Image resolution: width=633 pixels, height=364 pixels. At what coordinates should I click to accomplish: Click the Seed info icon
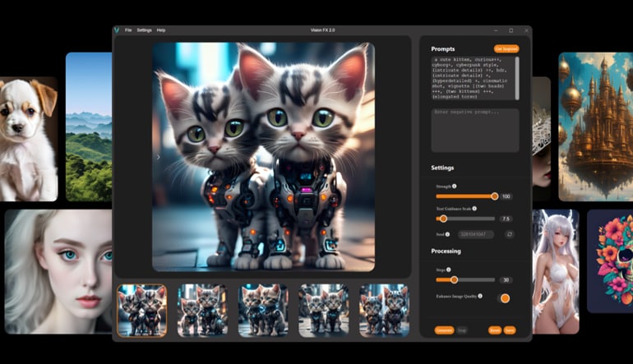point(447,234)
